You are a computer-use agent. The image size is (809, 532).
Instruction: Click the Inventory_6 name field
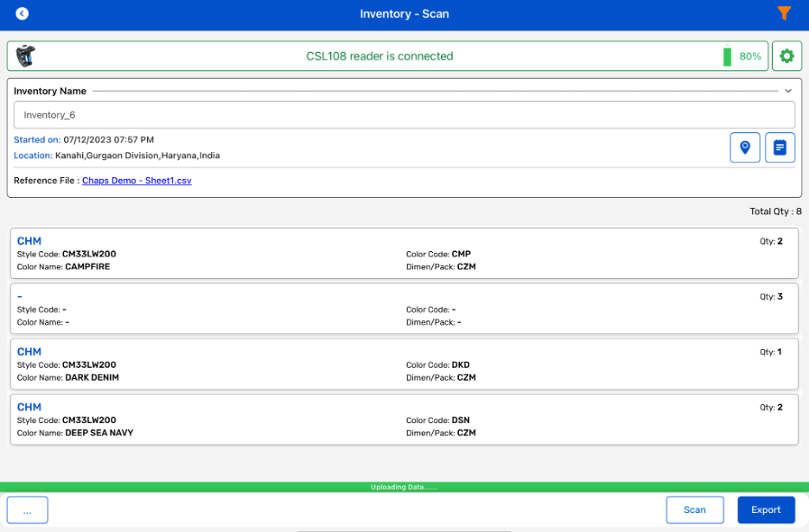tap(404, 114)
